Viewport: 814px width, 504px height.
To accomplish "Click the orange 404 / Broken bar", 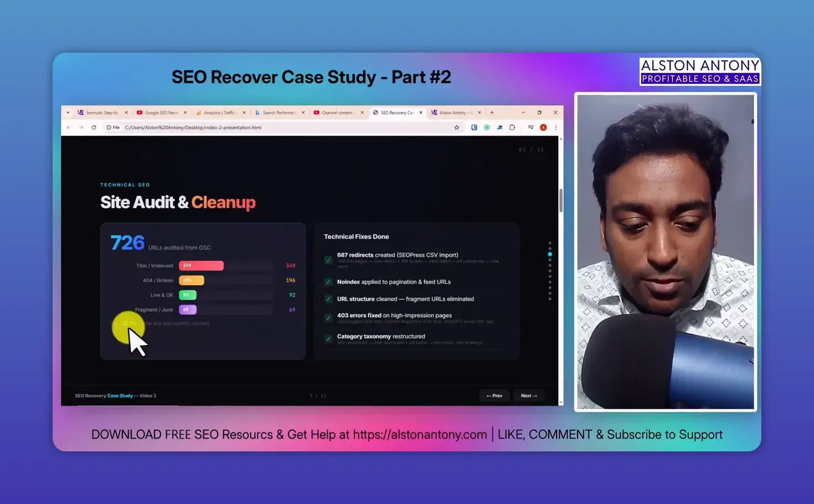I will (x=192, y=280).
